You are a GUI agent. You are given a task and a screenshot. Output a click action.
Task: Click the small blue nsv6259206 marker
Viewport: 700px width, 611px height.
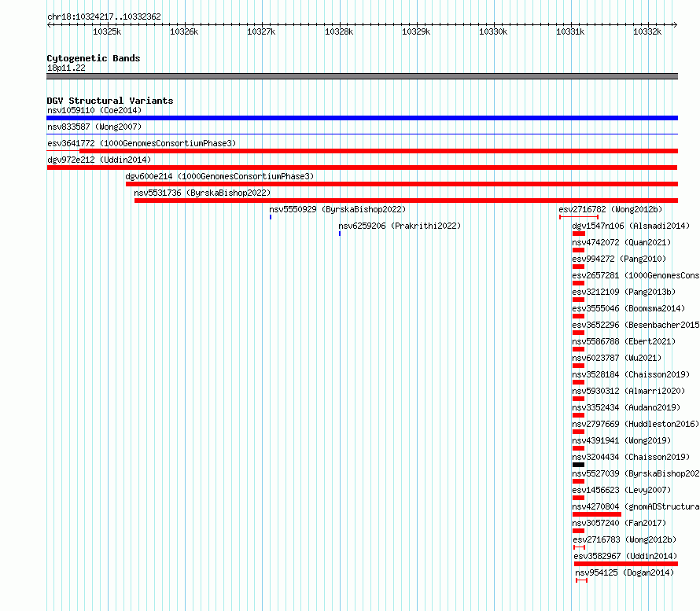340,234
